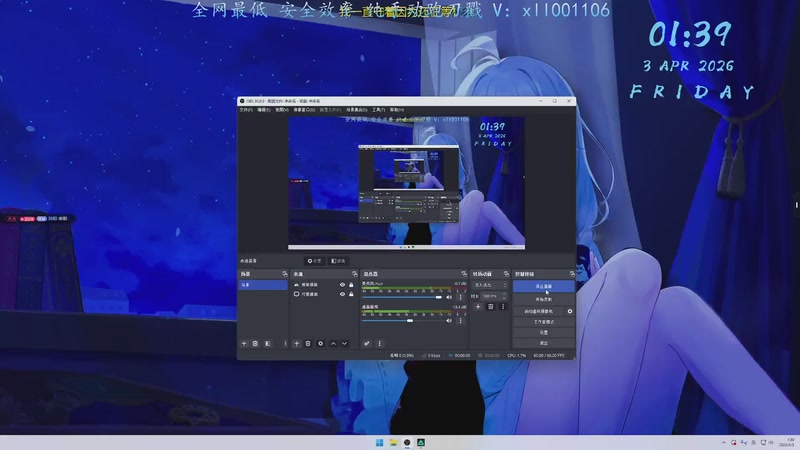The height and width of the screenshot is (450, 800).
Task: Select the scene entry in Scenes list
Action: (263, 285)
